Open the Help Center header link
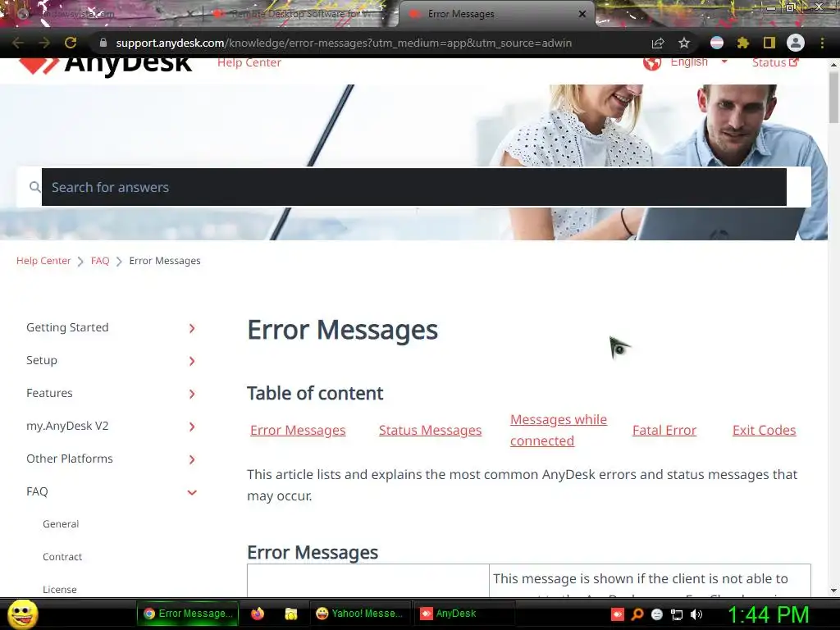 pyautogui.click(x=249, y=62)
